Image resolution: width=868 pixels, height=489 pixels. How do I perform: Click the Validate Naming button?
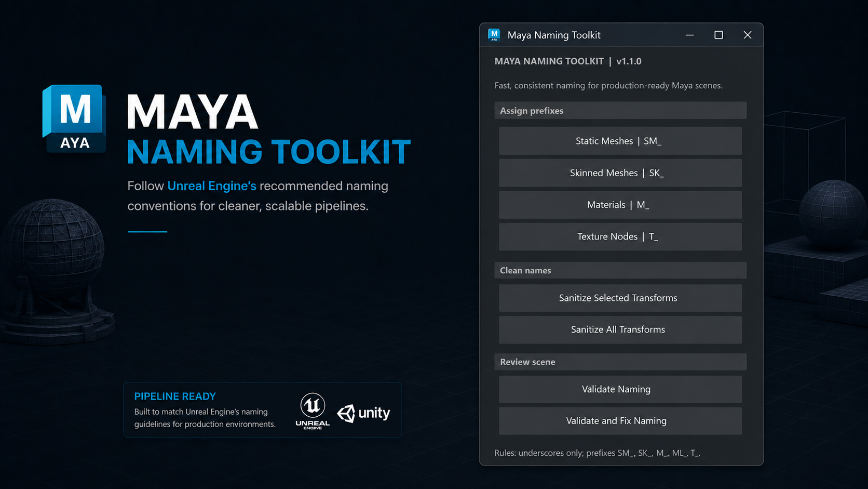click(620, 389)
